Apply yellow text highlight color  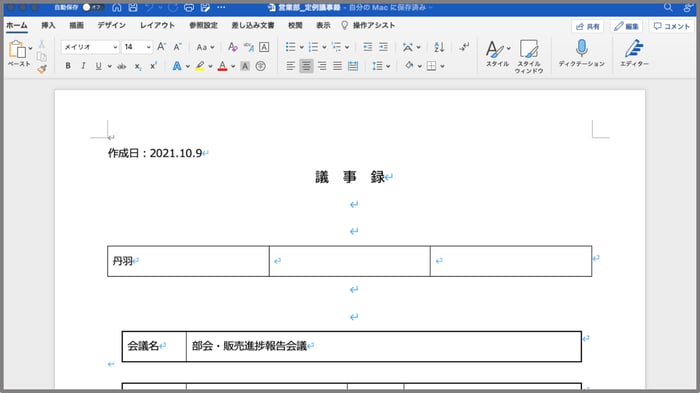tap(200, 66)
